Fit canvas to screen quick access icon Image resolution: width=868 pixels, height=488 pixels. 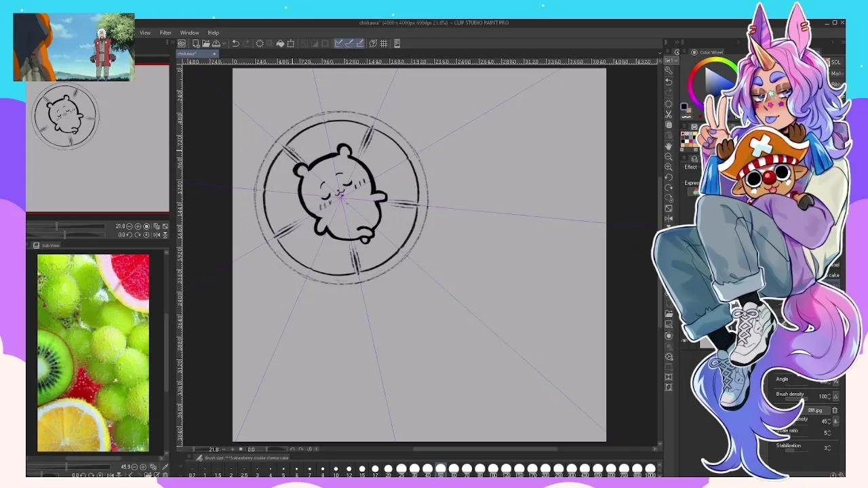tap(669, 208)
